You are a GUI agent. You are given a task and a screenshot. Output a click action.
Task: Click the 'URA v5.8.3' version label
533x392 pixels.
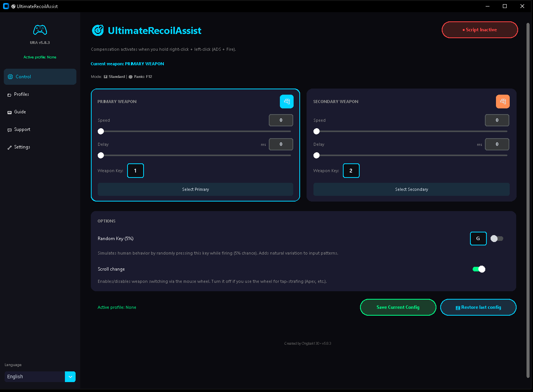click(40, 43)
